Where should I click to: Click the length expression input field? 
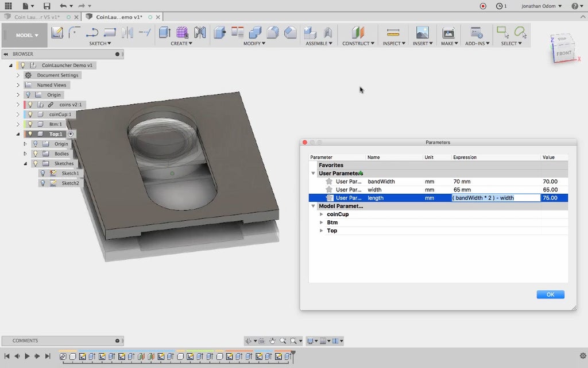coord(496,198)
